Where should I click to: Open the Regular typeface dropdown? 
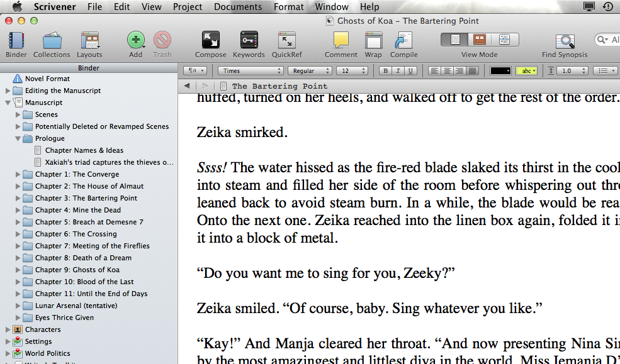(x=310, y=70)
